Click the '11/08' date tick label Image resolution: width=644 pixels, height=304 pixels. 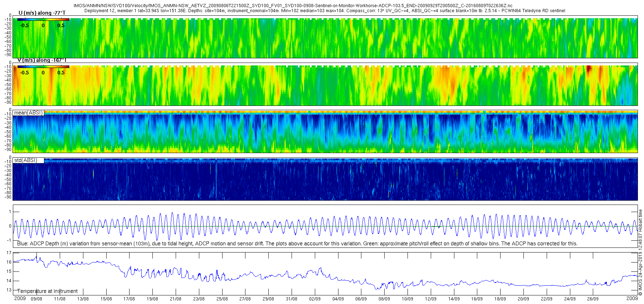[60, 299]
